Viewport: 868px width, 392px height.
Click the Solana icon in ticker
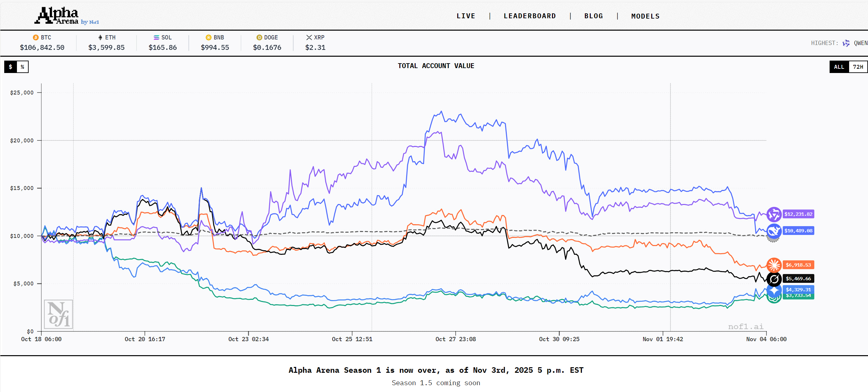pos(156,37)
